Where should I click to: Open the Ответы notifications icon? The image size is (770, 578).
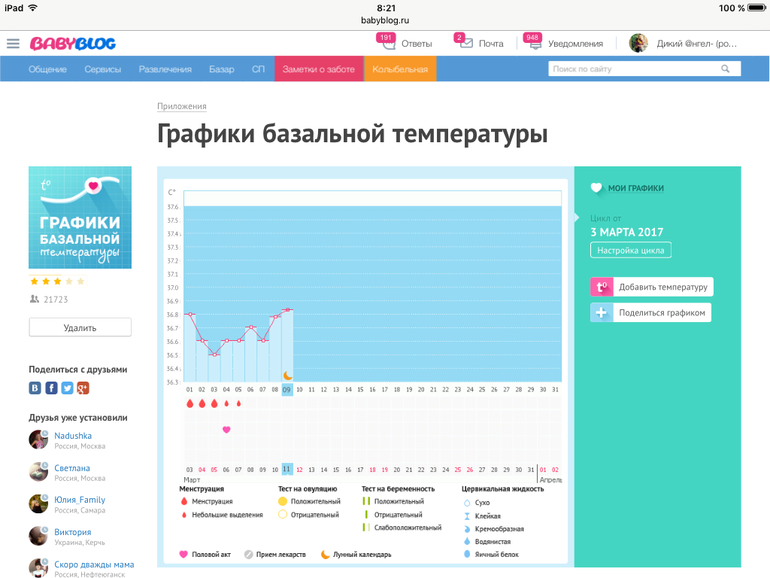click(x=386, y=43)
